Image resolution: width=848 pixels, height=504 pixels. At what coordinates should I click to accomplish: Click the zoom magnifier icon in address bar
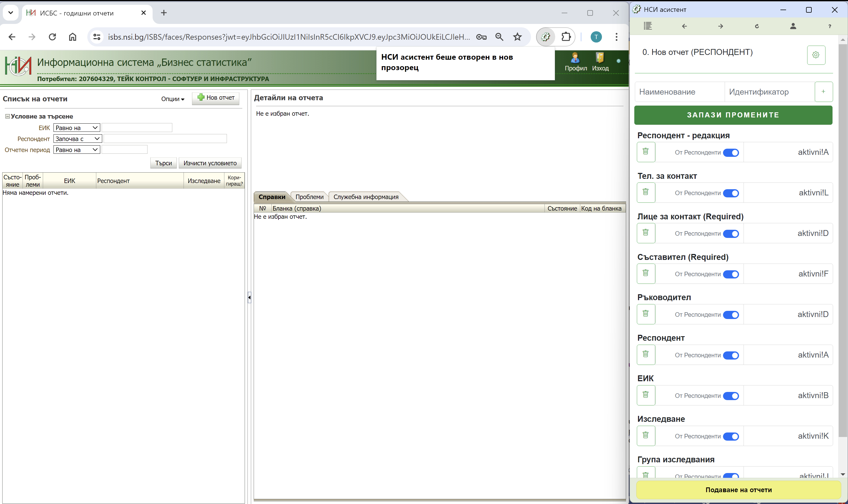tap(499, 37)
